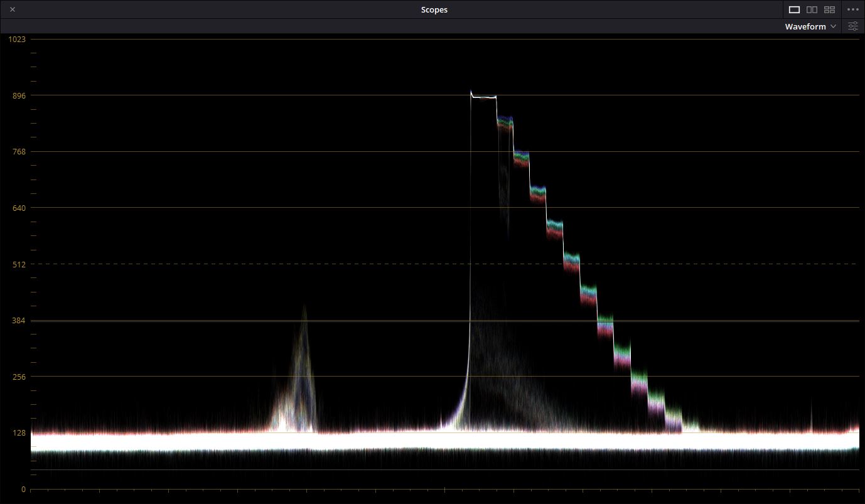Open waveform settings sliders icon

pyautogui.click(x=852, y=26)
